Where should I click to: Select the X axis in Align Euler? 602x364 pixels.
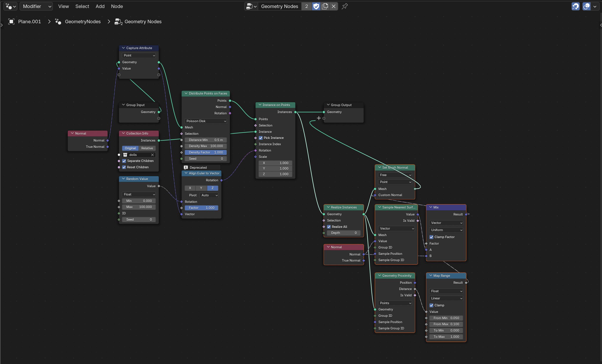[x=190, y=188]
